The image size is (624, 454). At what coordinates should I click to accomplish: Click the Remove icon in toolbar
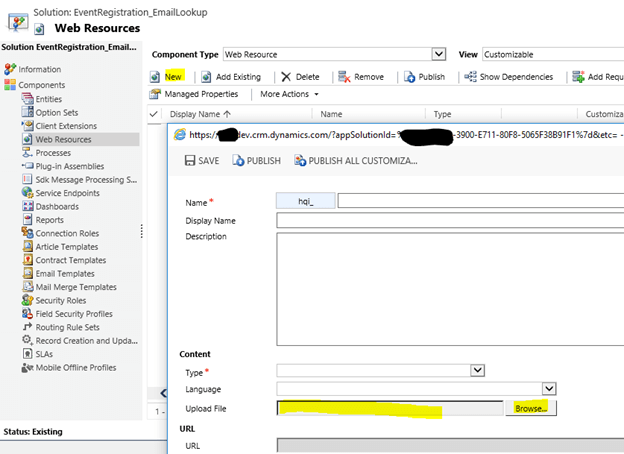point(344,77)
